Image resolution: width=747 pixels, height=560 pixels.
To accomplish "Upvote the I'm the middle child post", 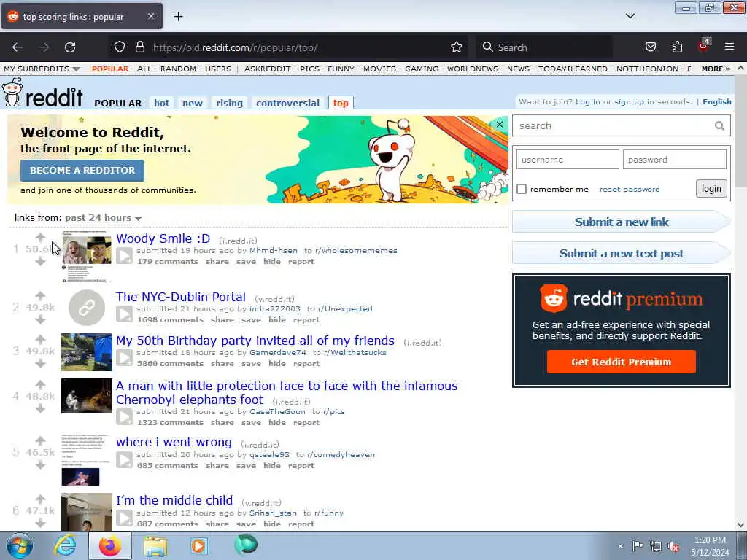I will [x=41, y=499].
